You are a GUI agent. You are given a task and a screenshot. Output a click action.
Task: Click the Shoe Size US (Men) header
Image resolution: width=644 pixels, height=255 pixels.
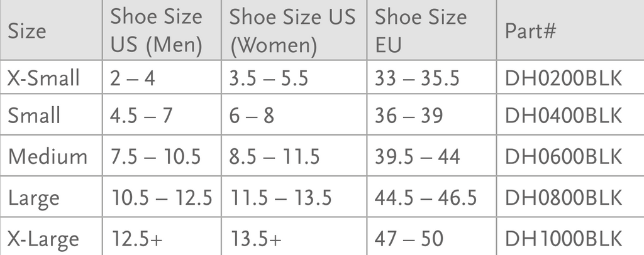tap(156, 31)
